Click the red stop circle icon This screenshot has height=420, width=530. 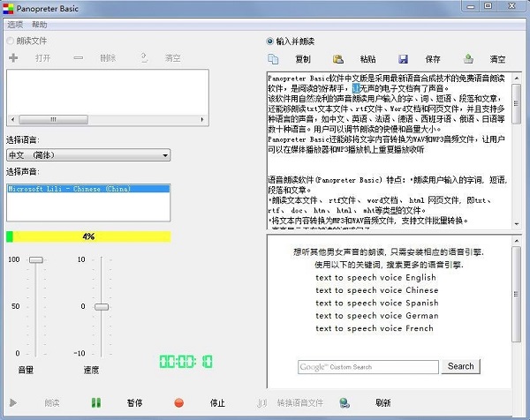(x=178, y=402)
